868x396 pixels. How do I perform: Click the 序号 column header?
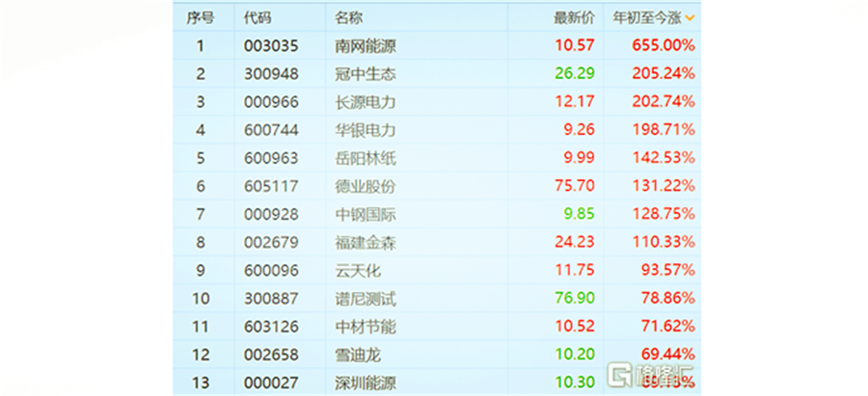tap(200, 17)
